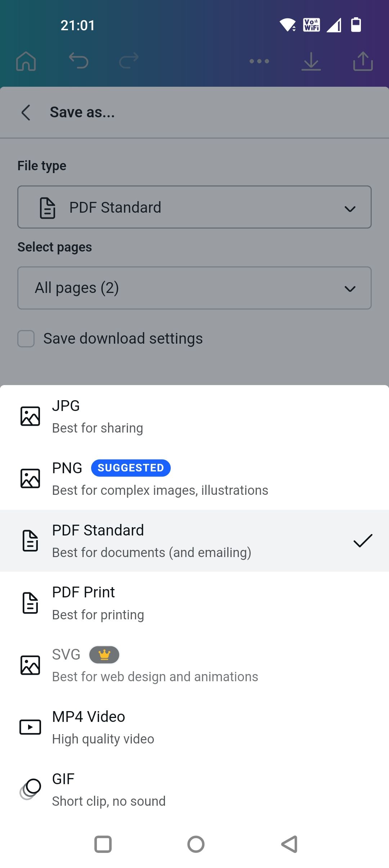The width and height of the screenshot is (389, 868).
Task: Select MP4 Video file type
Action: (194, 727)
